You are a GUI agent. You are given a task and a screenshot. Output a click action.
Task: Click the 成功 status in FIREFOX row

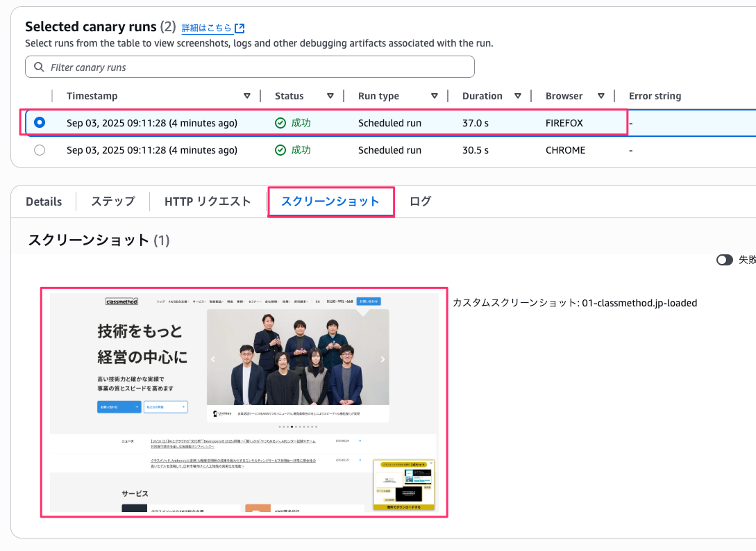click(301, 123)
